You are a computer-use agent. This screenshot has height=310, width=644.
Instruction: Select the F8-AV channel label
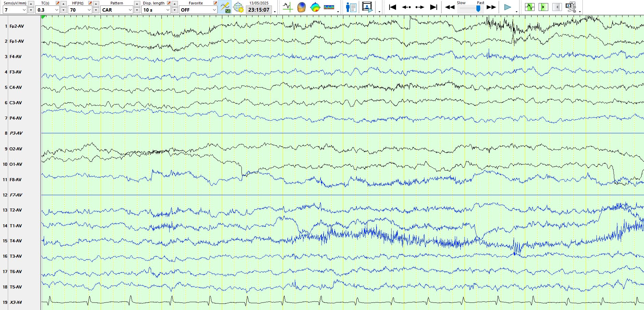pos(15,179)
